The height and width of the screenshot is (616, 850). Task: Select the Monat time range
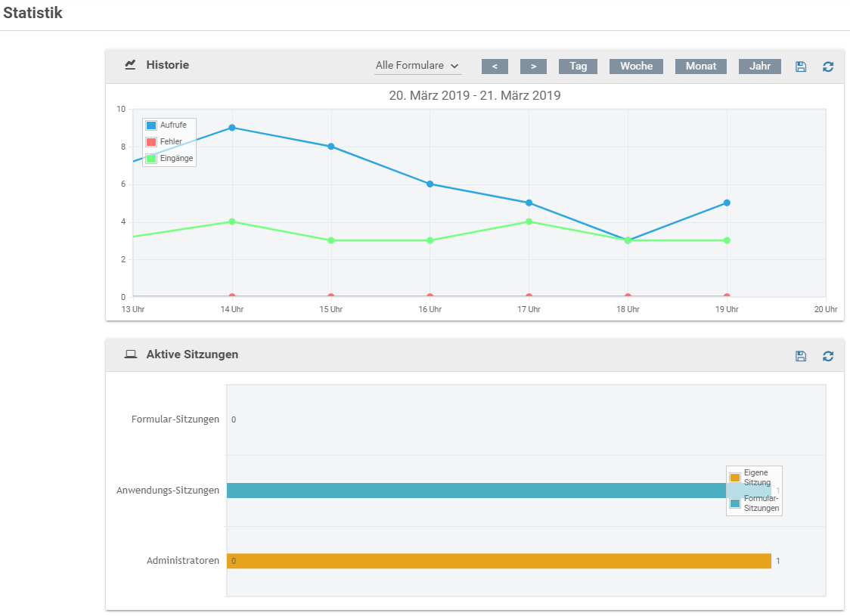(700, 67)
